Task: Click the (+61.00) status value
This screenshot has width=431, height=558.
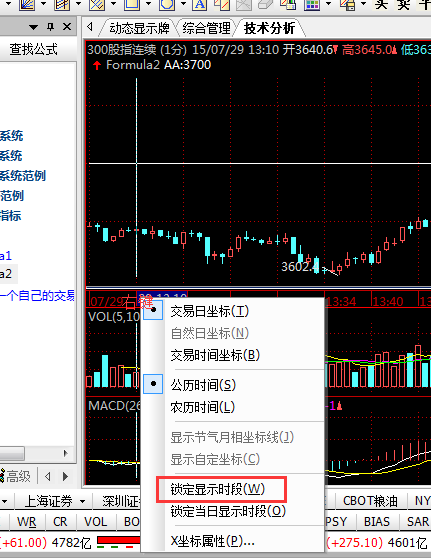Action: coord(23,543)
